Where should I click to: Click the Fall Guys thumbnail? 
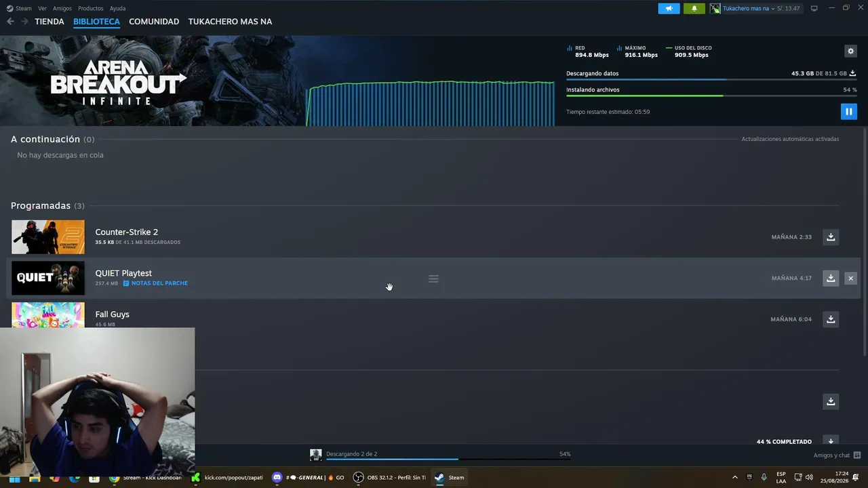coord(48,315)
